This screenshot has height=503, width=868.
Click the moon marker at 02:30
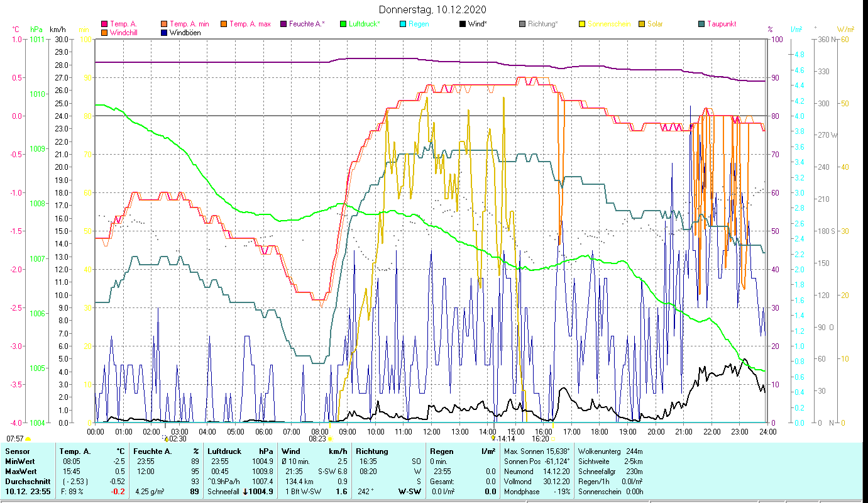pos(165,438)
